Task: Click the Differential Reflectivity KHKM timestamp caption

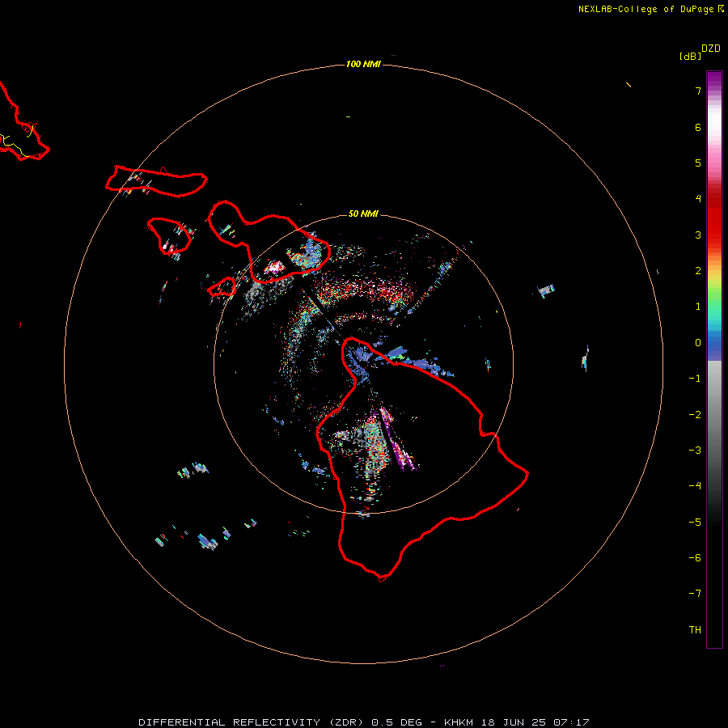Action: click(363, 722)
